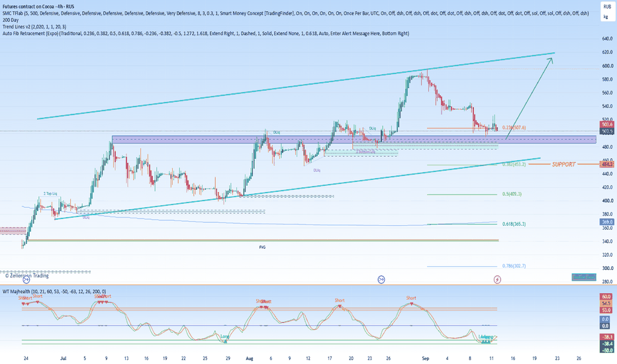This screenshot has height=364, width=617.
Task: Select the Trend Lines v2 indicator legend
Action: click(x=34, y=26)
